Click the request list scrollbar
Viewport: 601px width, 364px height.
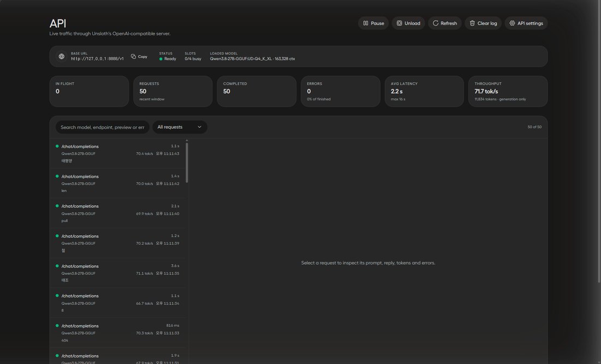[187, 163]
